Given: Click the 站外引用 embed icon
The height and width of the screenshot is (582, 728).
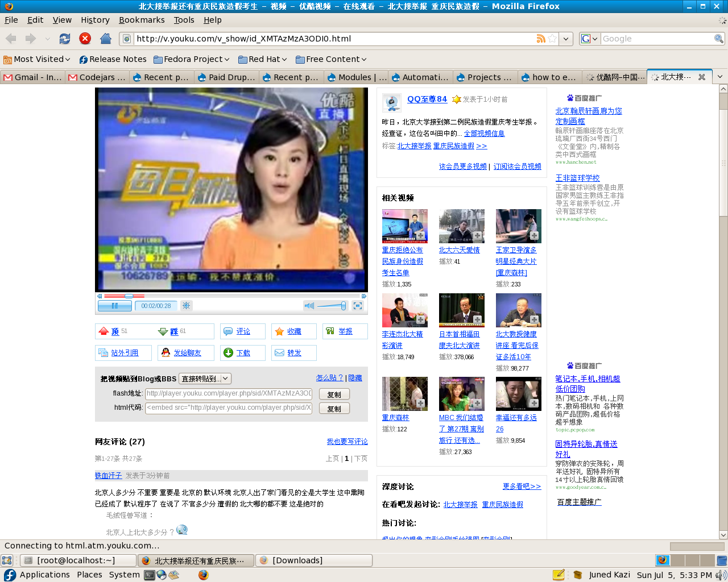Looking at the screenshot, I should click(x=103, y=353).
